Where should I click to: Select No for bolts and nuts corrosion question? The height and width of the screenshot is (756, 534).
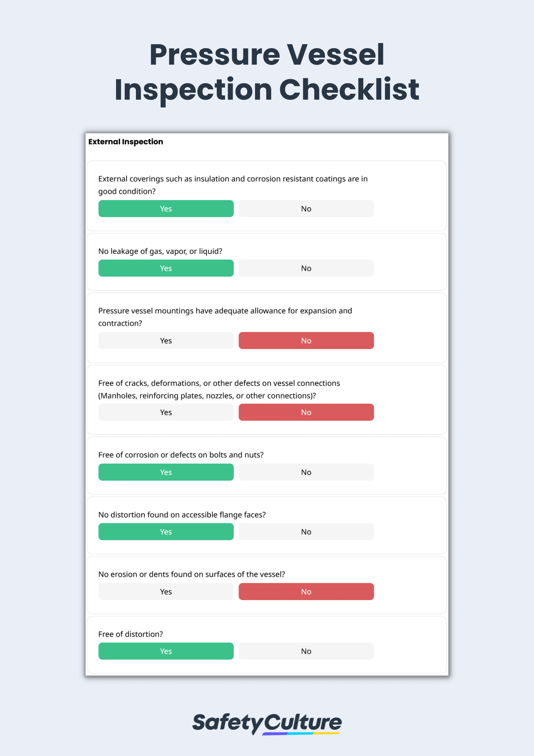point(306,472)
